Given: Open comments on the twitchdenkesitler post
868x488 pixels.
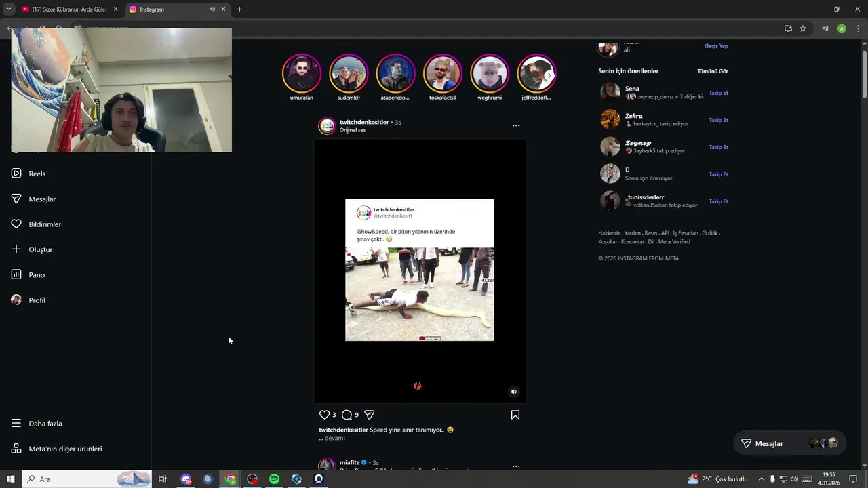Looking at the screenshot, I should 347,415.
